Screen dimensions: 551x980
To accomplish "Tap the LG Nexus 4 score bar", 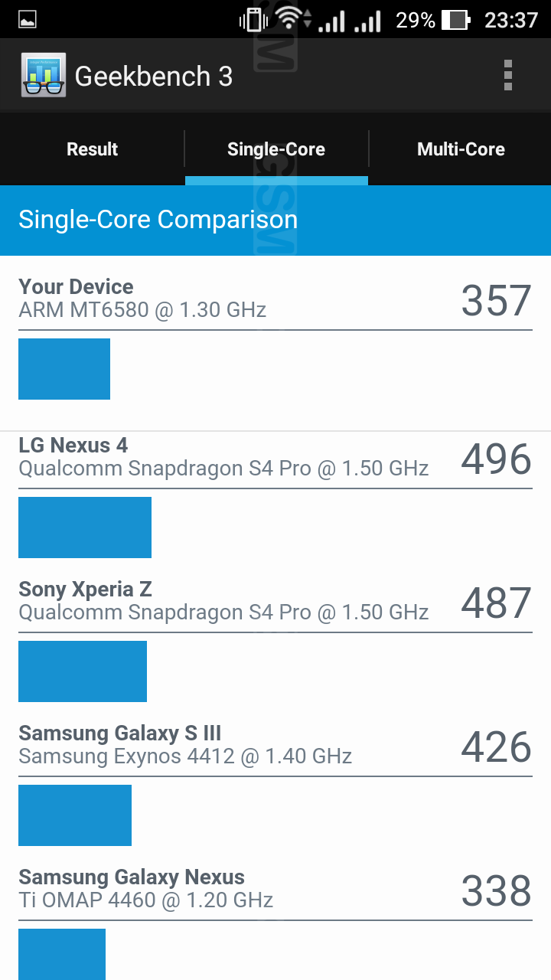I will point(85,528).
